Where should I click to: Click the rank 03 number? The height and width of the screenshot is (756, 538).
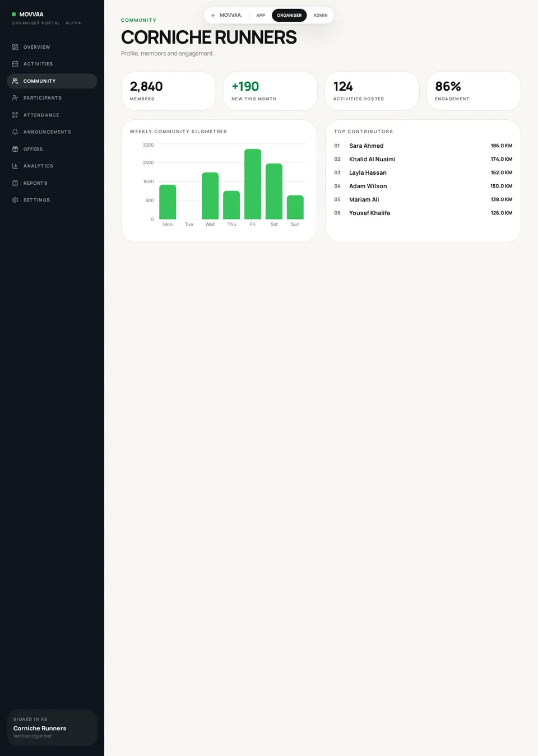coord(337,172)
